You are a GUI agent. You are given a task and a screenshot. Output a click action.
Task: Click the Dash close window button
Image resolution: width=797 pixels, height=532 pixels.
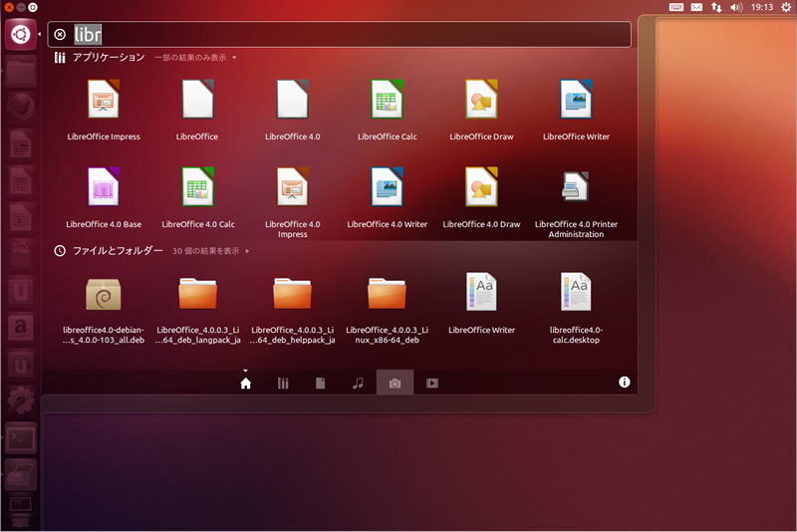click(9, 7)
